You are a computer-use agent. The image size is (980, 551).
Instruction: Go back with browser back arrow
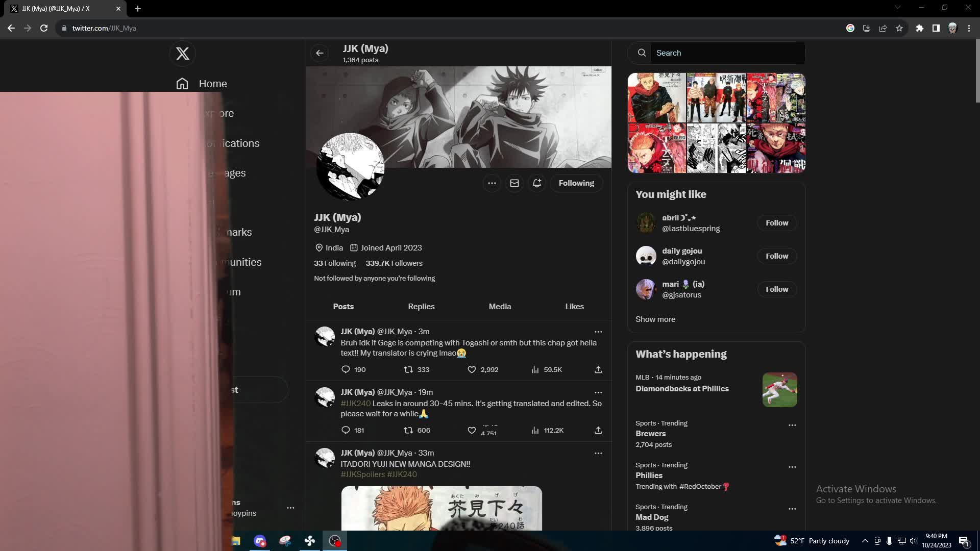coord(11,28)
